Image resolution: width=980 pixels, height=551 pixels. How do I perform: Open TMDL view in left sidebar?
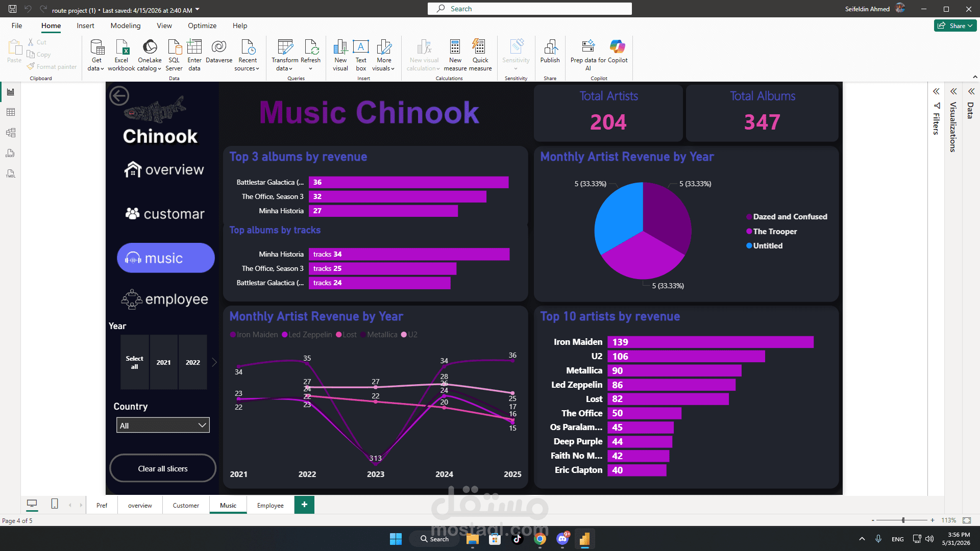(11, 173)
